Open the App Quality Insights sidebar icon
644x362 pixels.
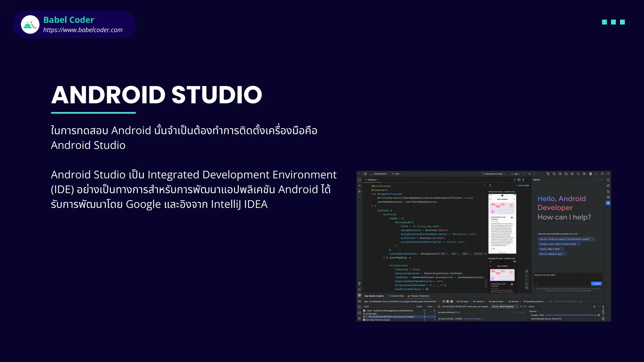(359, 295)
